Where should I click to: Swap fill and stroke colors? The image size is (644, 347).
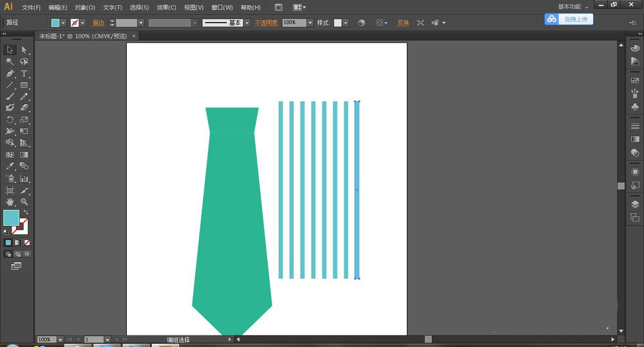click(x=26, y=212)
